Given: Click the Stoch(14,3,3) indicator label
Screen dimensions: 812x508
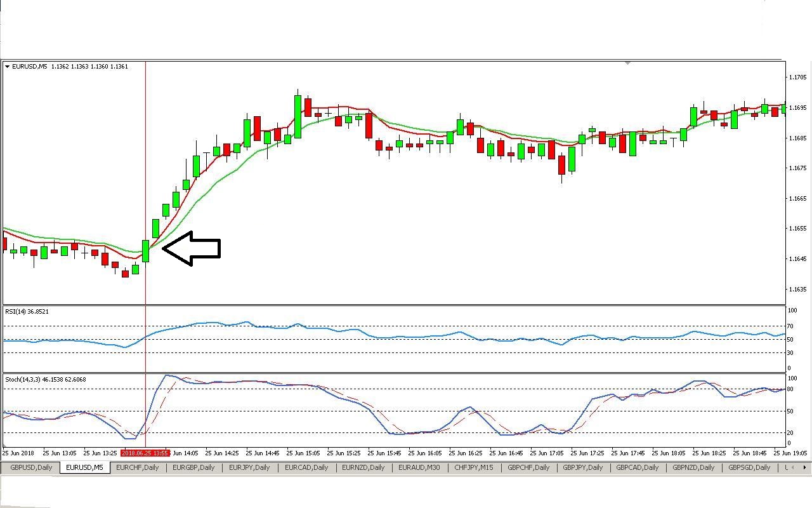Looking at the screenshot, I should tap(46, 379).
